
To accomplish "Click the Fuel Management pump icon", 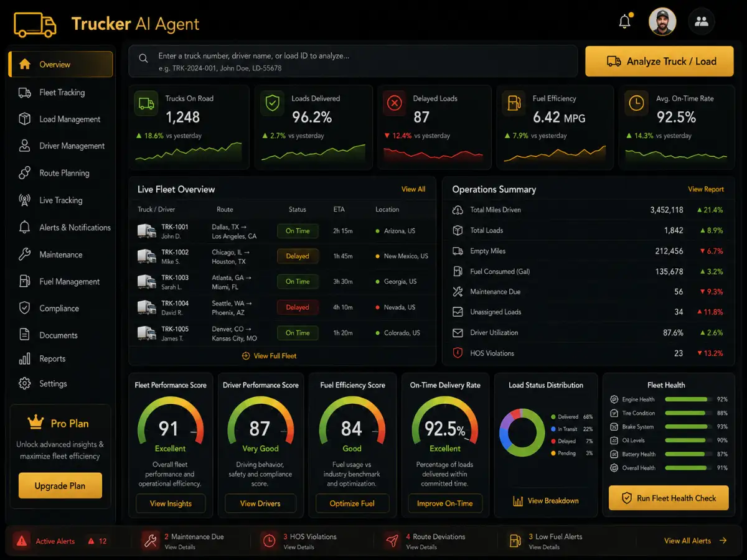I will tap(25, 281).
